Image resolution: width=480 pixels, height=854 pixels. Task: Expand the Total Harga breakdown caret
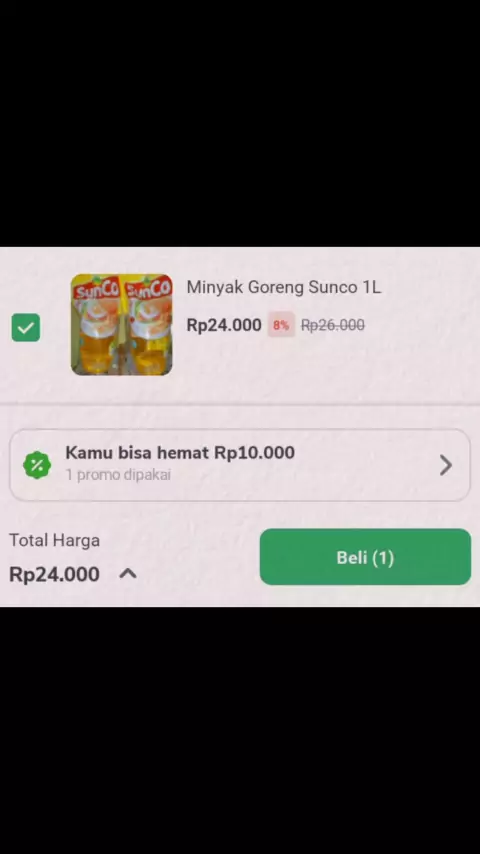tap(128, 574)
